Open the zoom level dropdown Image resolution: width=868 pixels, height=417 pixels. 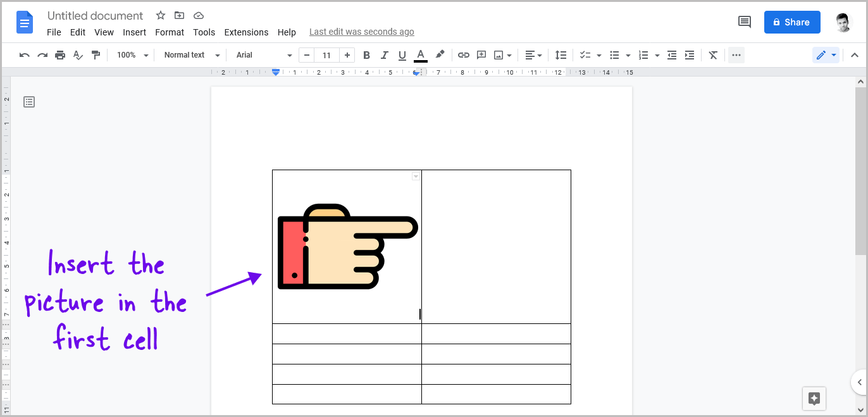point(130,55)
